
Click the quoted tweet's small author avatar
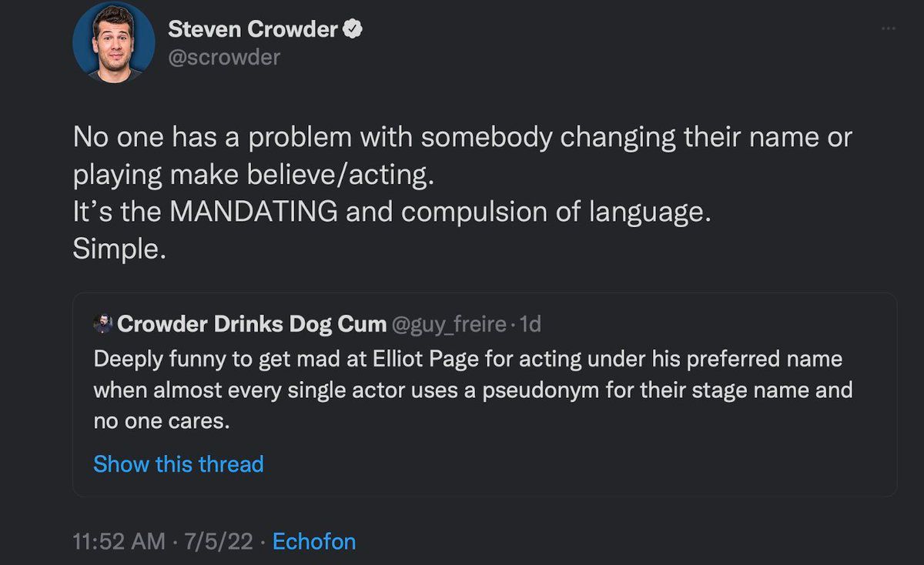102,325
